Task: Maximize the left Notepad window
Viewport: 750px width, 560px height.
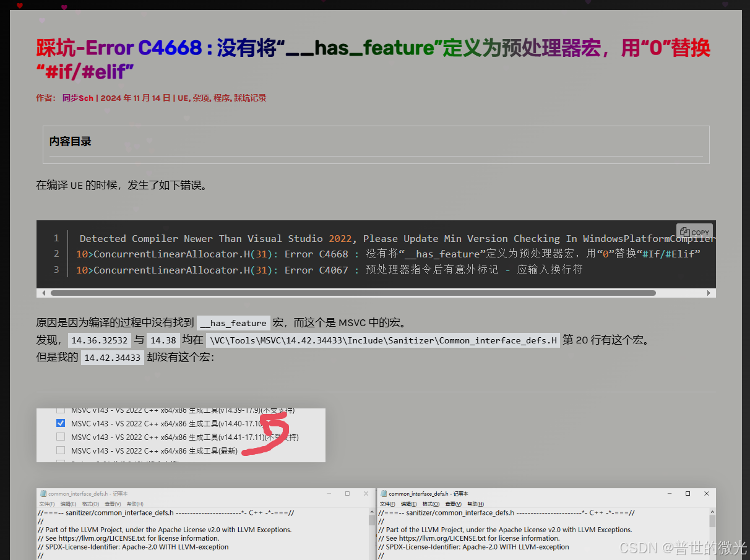Action: pyautogui.click(x=347, y=494)
